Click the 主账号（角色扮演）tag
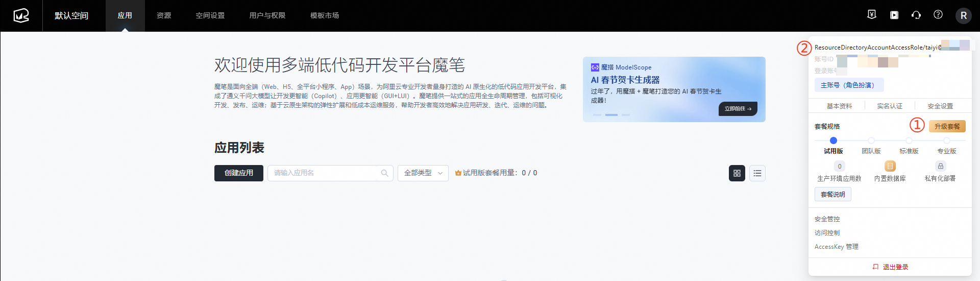980x281 pixels. (x=849, y=85)
